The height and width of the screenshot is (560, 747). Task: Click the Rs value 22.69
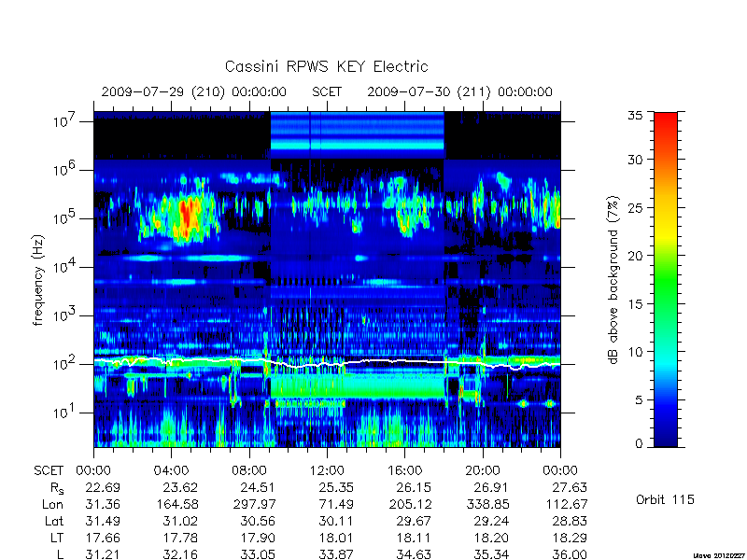pyautogui.click(x=103, y=487)
